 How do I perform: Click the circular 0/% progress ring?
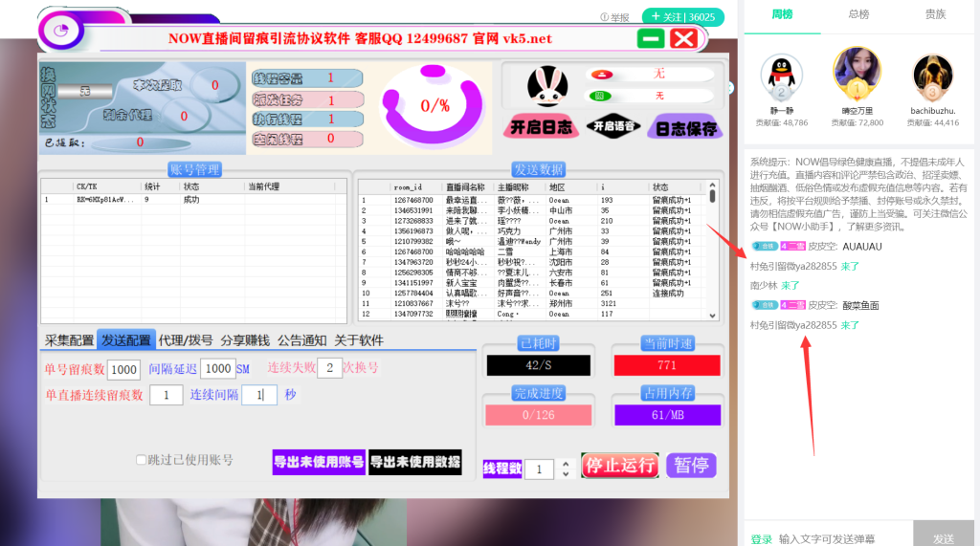pos(434,103)
